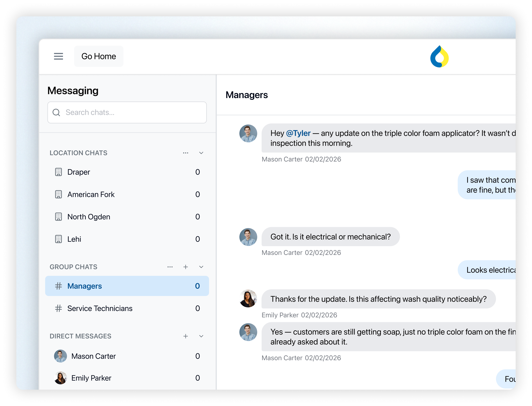Viewport: 532px width, 406px height.
Task: Collapse the DIRECT MESSAGES section
Action: tap(201, 336)
